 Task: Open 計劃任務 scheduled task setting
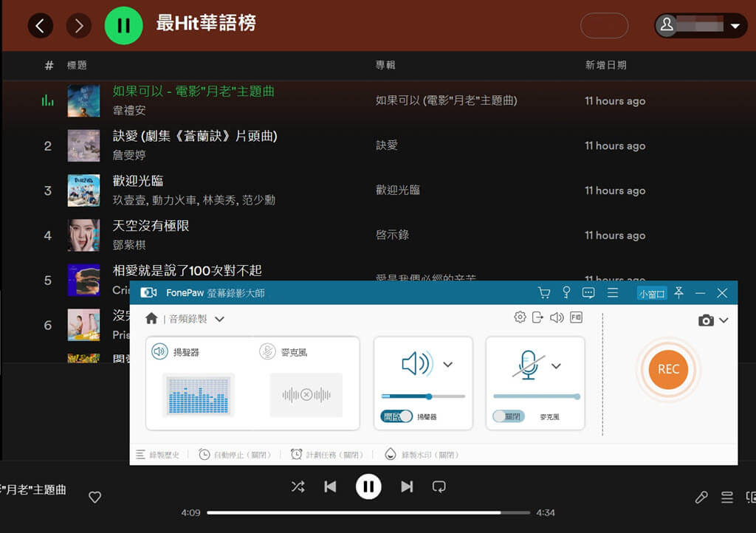(326, 455)
